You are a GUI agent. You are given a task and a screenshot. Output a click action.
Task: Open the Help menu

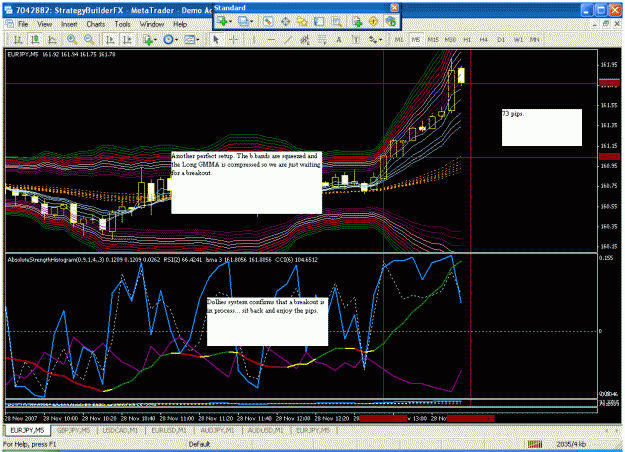(x=180, y=24)
